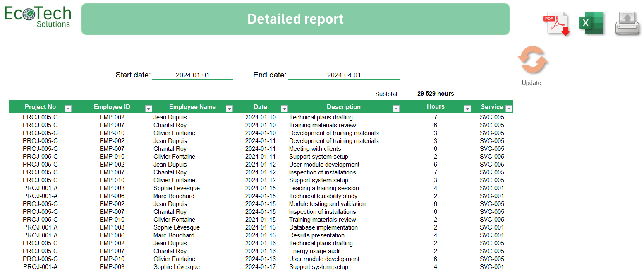
Task: Click the Update label under refresh icon
Action: (x=531, y=83)
